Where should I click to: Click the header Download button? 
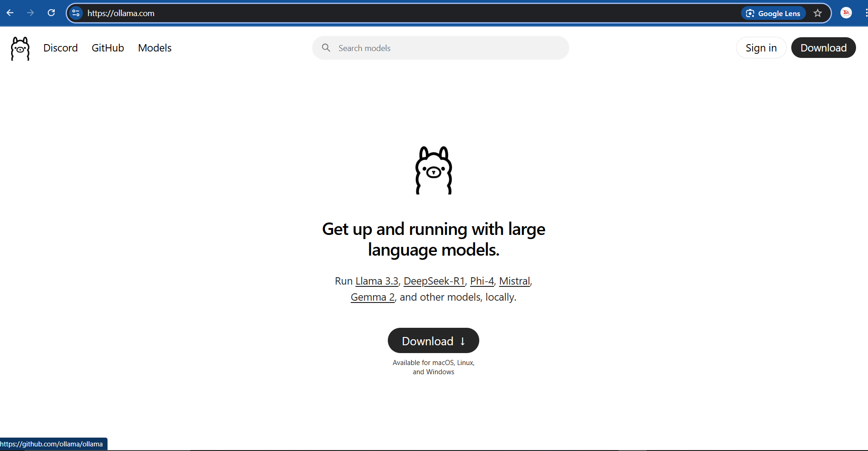pyautogui.click(x=823, y=48)
